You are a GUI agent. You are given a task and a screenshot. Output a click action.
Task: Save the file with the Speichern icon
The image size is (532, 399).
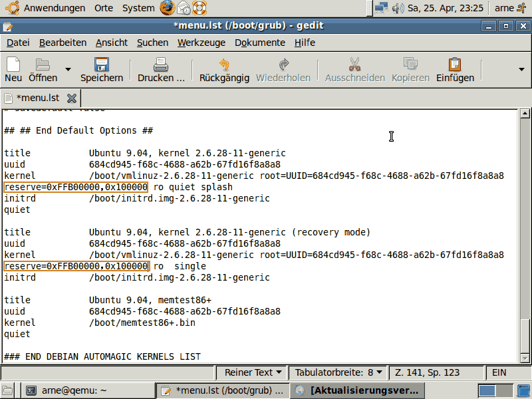pos(102,65)
